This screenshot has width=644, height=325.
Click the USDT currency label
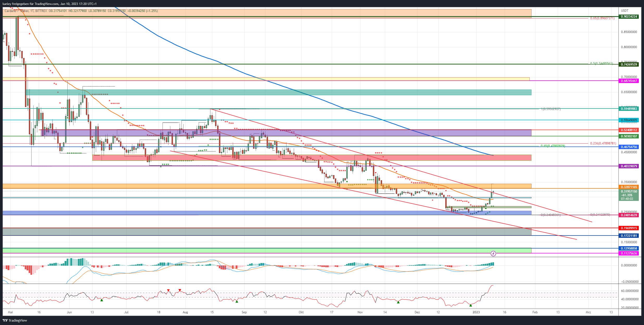tap(624, 11)
